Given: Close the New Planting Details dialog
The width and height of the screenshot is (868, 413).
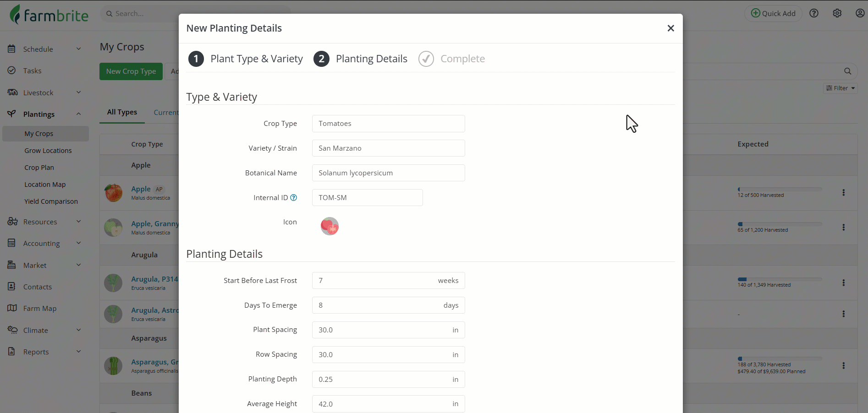Looking at the screenshot, I should (671, 28).
